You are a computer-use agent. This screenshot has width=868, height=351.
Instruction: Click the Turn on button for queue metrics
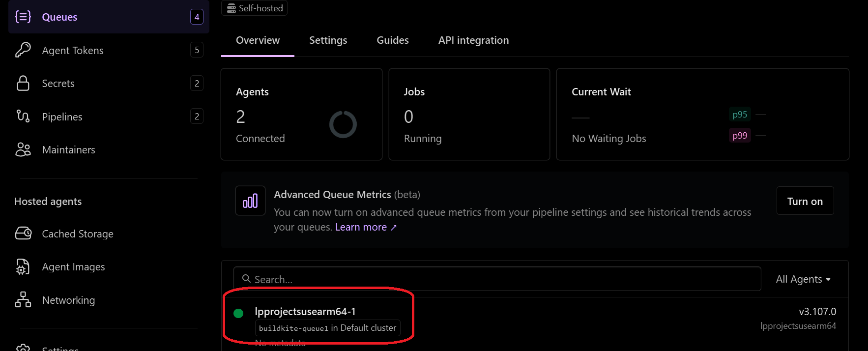tap(805, 201)
